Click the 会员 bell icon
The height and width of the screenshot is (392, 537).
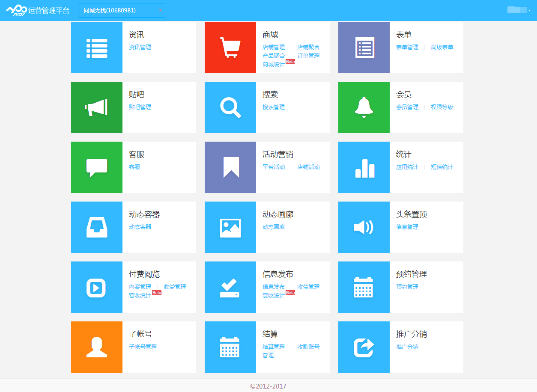[364, 107]
